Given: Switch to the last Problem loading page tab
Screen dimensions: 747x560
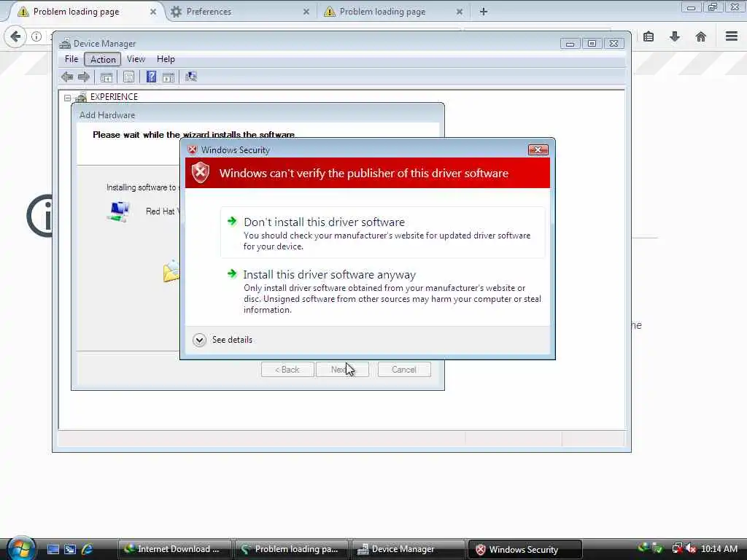Looking at the screenshot, I should 395,12.
